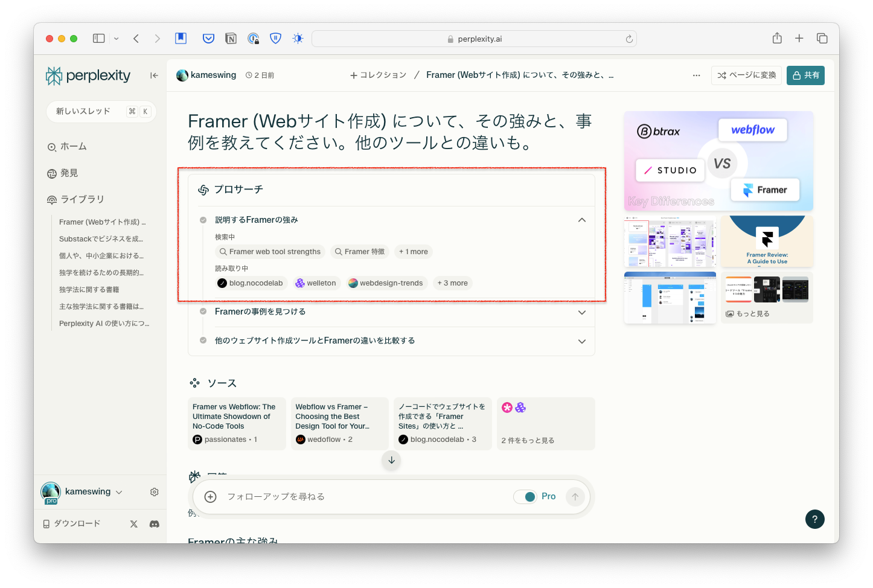The height and width of the screenshot is (588, 873).
Task: Open library thread '独学を続けるための長期的...'
Action: click(x=101, y=273)
